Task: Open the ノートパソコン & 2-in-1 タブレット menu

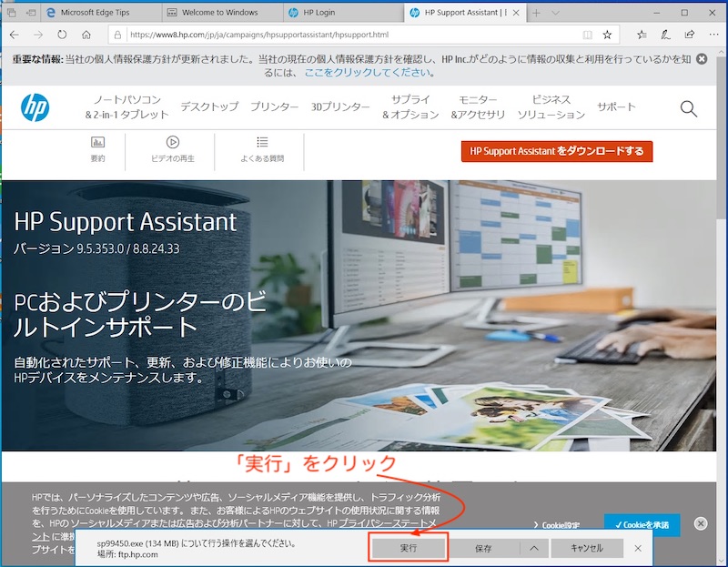Action: pyautogui.click(x=126, y=107)
